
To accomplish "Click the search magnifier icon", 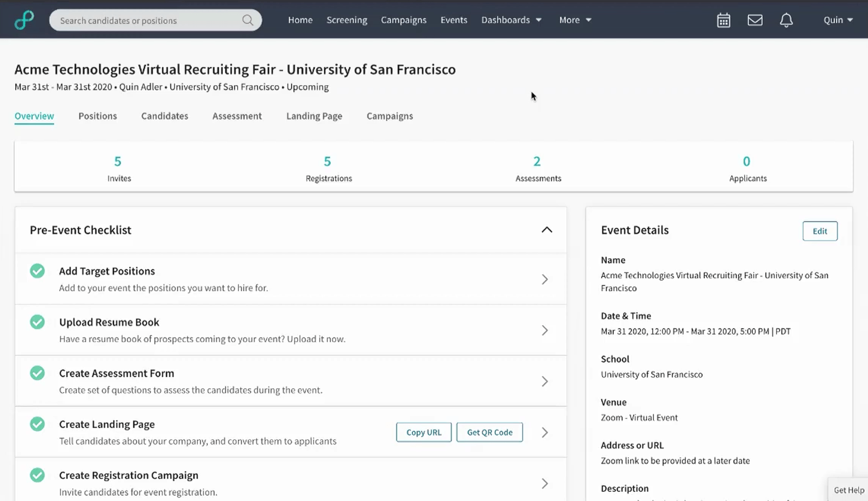I will 247,20.
